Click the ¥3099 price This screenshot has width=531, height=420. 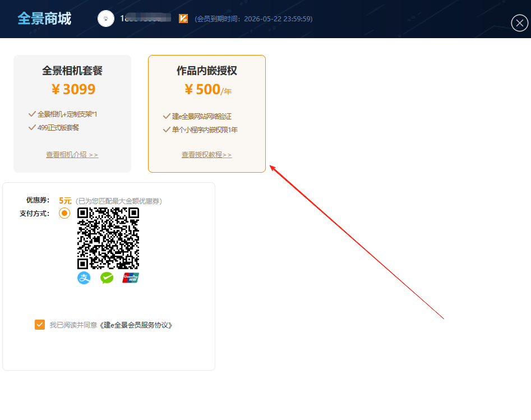(73, 89)
